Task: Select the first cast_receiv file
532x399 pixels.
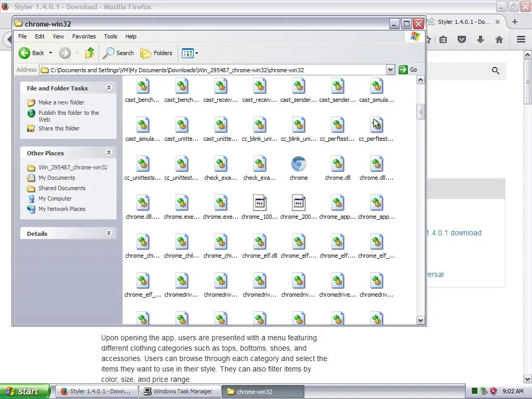Action: coord(220,86)
